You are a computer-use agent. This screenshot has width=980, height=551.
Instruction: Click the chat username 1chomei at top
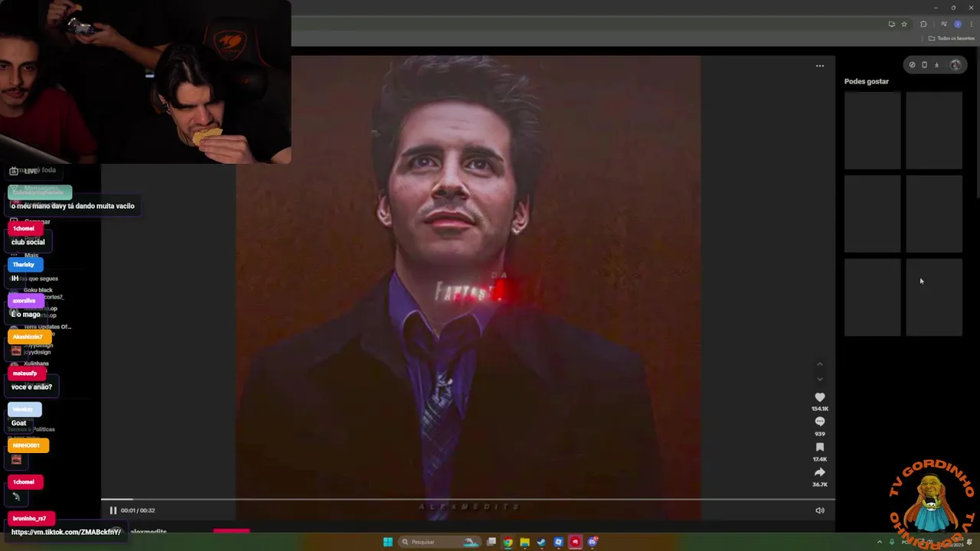24,229
